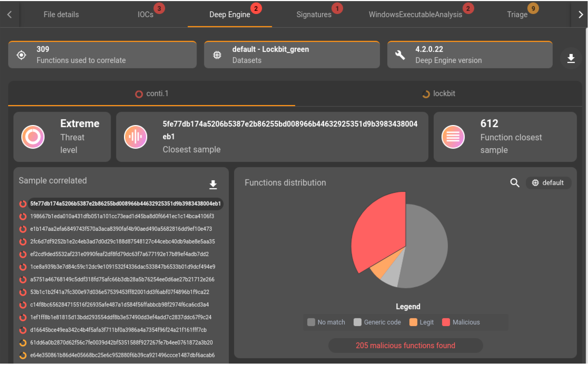
Task: Click the 205 malicious functions found button
Action: tap(405, 345)
